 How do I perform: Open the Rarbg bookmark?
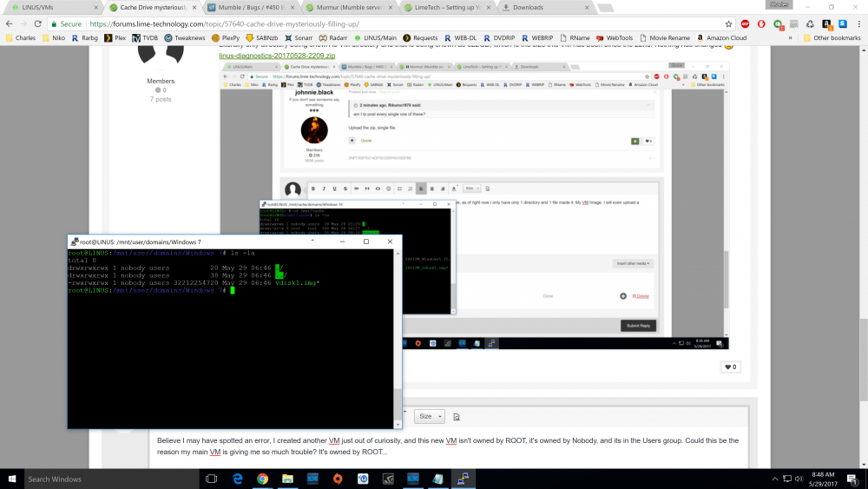click(85, 38)
